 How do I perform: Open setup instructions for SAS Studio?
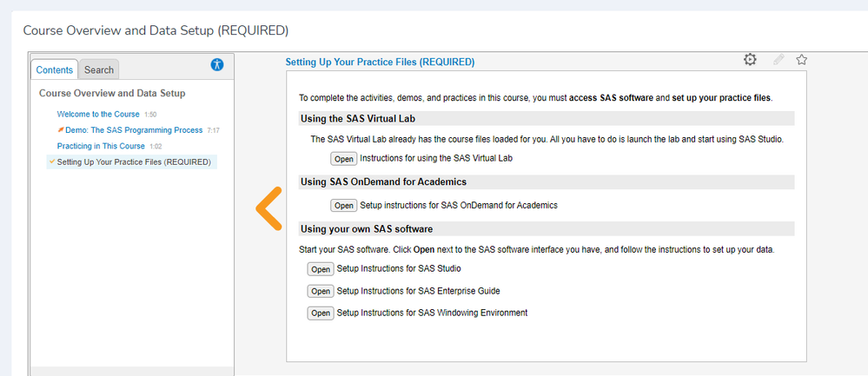(321, 269)
